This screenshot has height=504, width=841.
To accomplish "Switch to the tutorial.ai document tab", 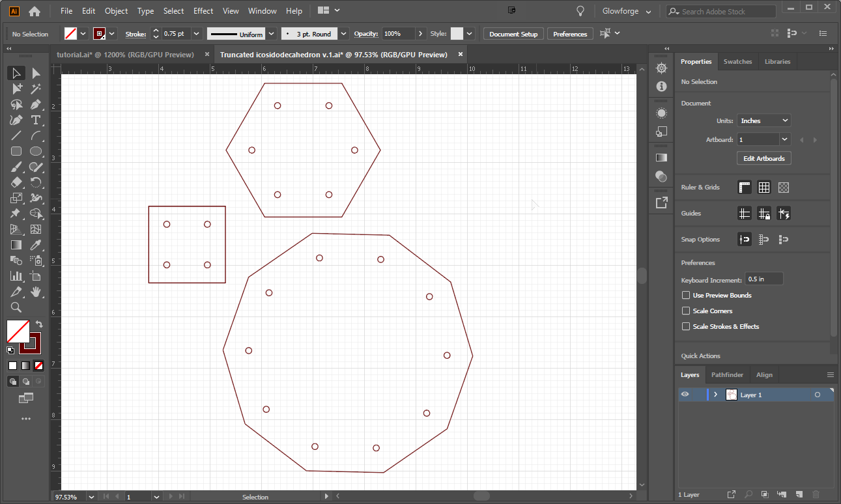I will [126, 55].
